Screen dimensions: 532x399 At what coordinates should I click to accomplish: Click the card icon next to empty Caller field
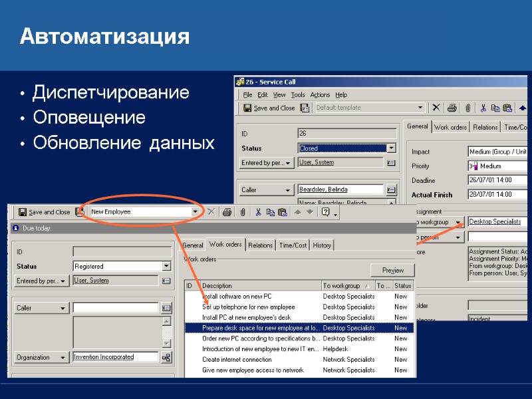(166, 308)
